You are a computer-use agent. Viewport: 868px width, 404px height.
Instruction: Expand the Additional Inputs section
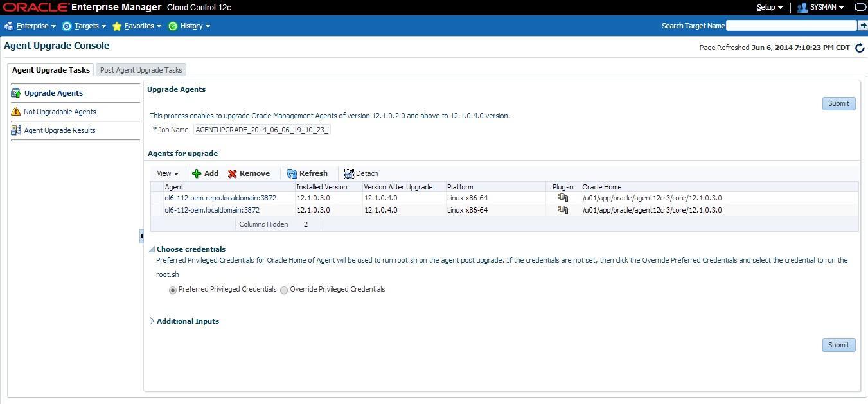152,321
